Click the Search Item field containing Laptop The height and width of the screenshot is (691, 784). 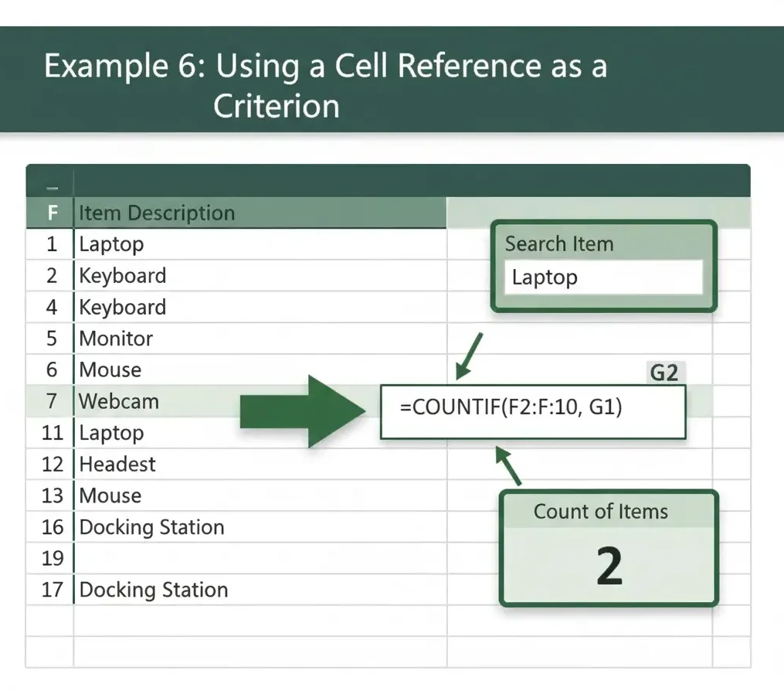pyautogui.click(x=602, y=277)
